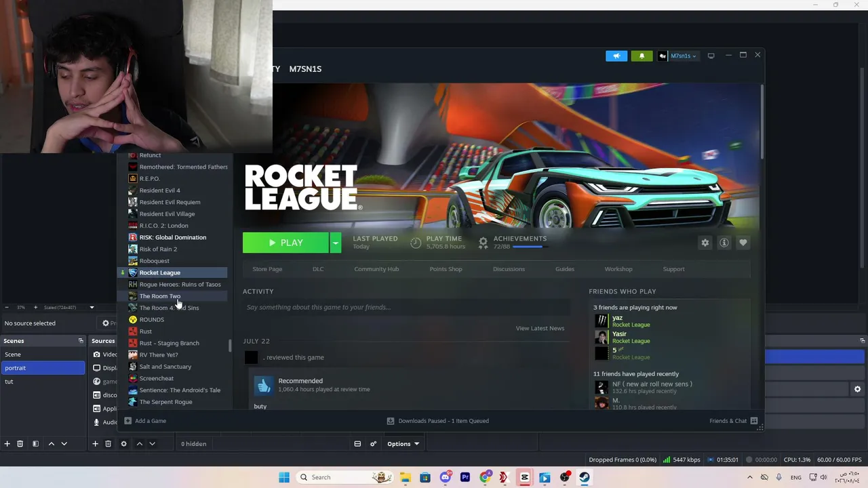Open Rocket League manage gear icon
Screen dimensions: 868x488
click(705, 243)
